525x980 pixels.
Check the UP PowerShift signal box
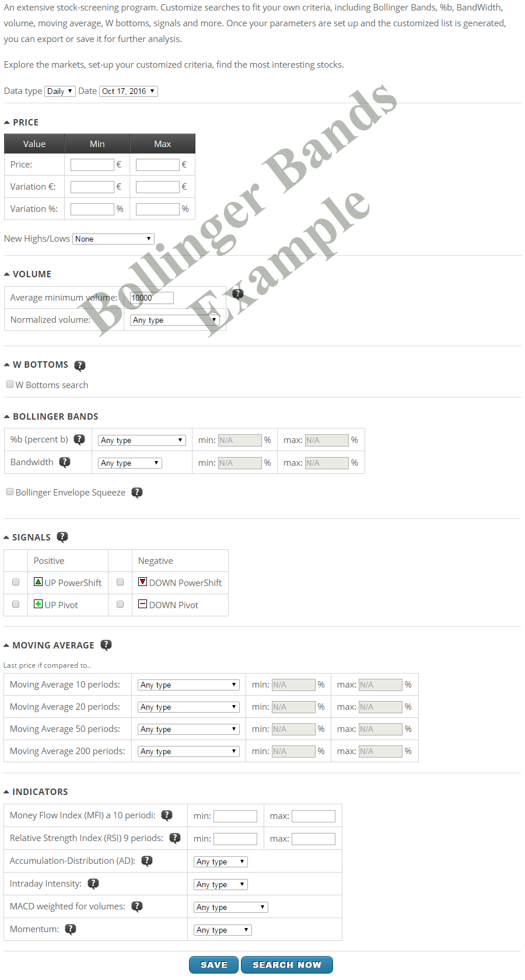pyautogui.click(x=16, y=583)
